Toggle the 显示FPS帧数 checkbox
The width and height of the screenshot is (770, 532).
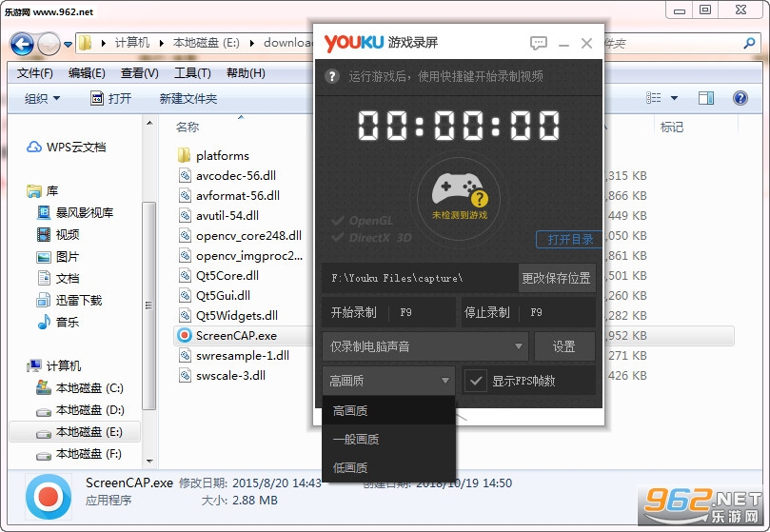point(476,381)
